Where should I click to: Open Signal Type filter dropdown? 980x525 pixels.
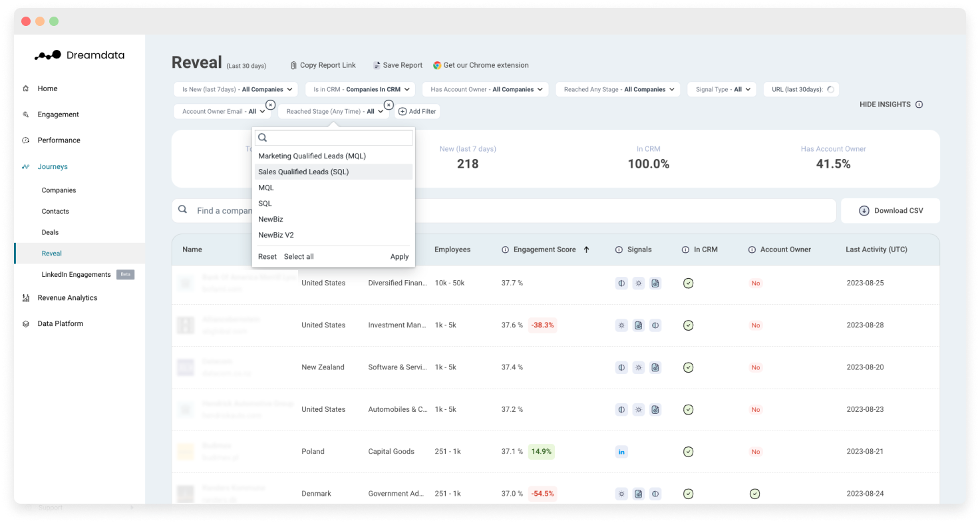coord(722,89)
